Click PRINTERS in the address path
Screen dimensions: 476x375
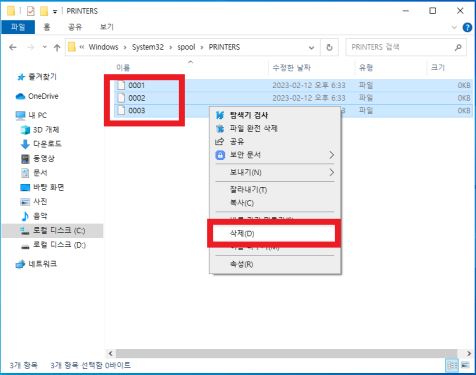224,47
